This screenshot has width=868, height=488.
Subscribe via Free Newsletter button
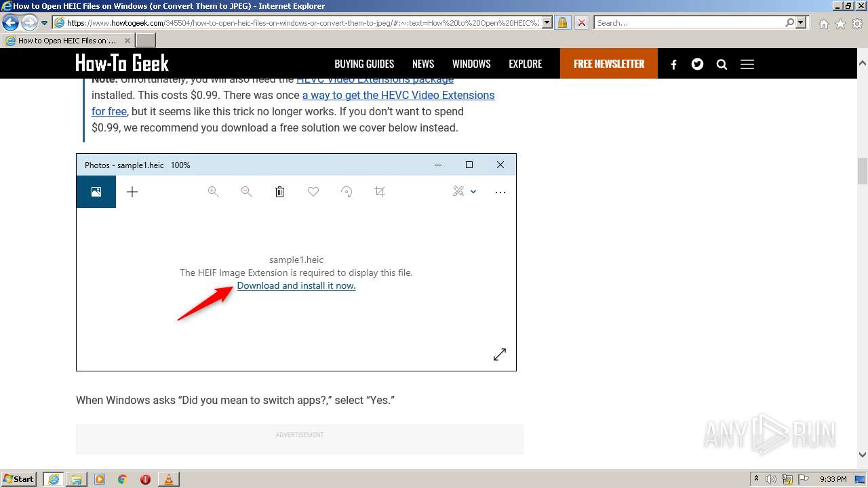click(x=609, y=64)
